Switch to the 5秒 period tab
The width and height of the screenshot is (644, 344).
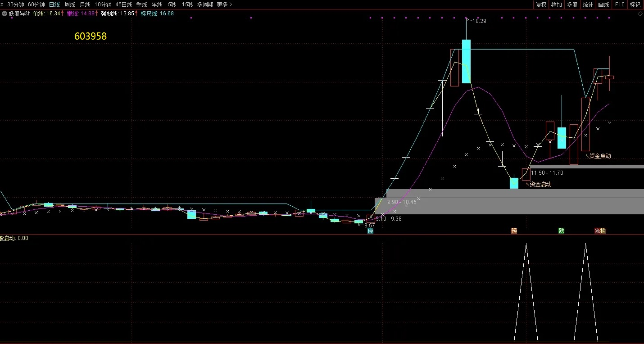pos(172,5)
